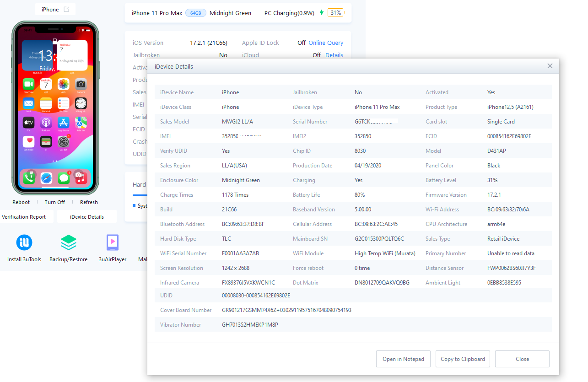
Task: Select the Sales Region value LL/A(USA)
Action: 234,166
